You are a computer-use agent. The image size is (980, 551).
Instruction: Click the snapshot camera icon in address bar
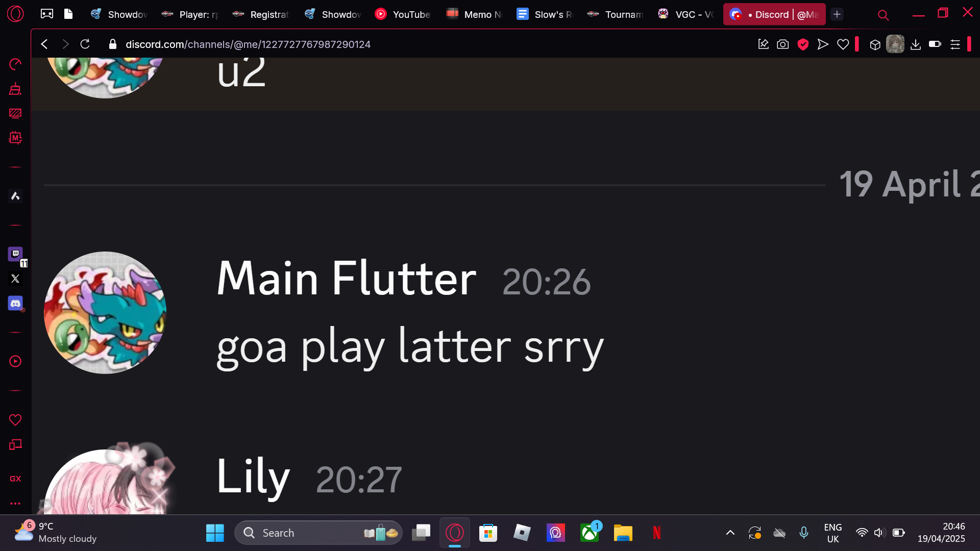click(x=782, y=44)
